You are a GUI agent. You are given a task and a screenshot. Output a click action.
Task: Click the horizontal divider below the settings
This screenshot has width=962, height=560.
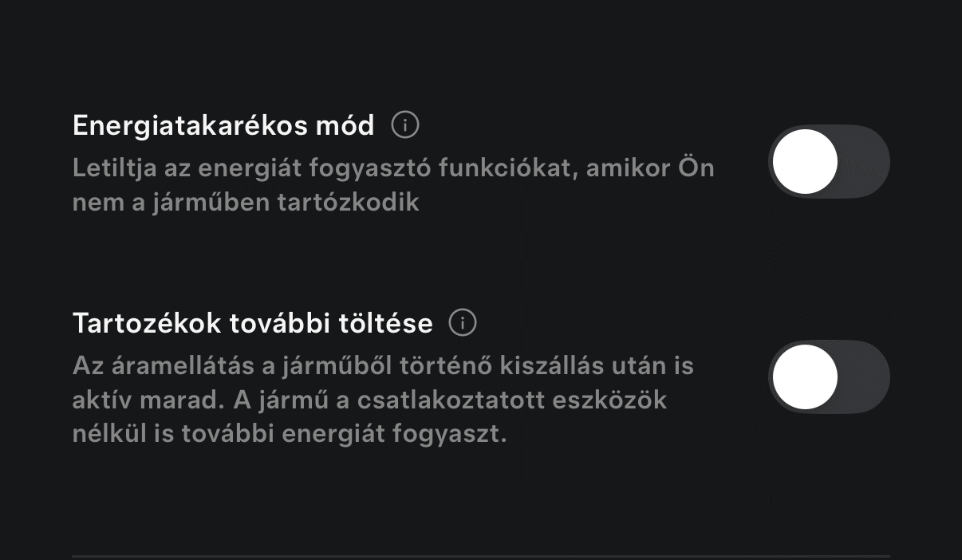pos(480,556)
